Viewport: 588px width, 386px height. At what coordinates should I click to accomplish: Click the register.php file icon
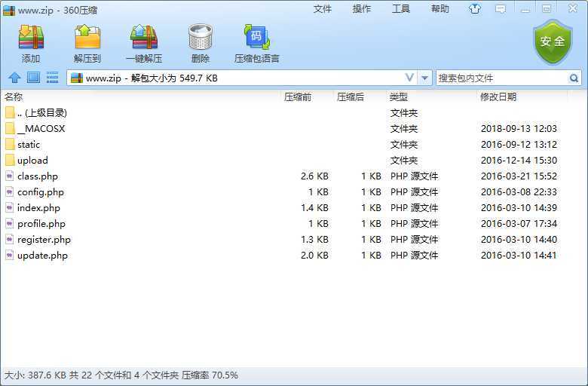9,239
